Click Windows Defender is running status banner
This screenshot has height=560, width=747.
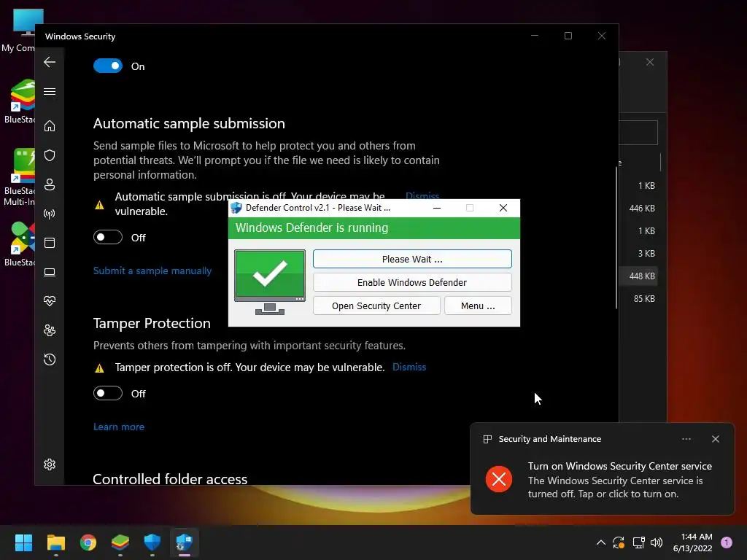pos(374,228)
